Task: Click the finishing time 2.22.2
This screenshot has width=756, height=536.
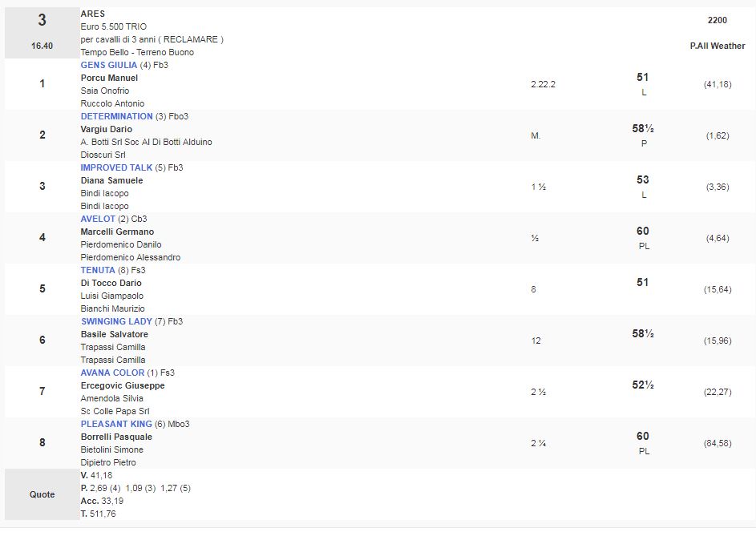Action: coord(545,84)
